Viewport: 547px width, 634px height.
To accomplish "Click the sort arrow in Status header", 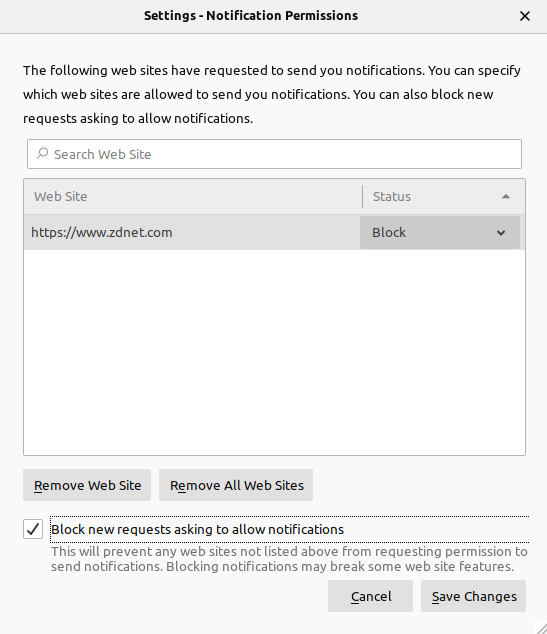I will click(x=505, y=197).
